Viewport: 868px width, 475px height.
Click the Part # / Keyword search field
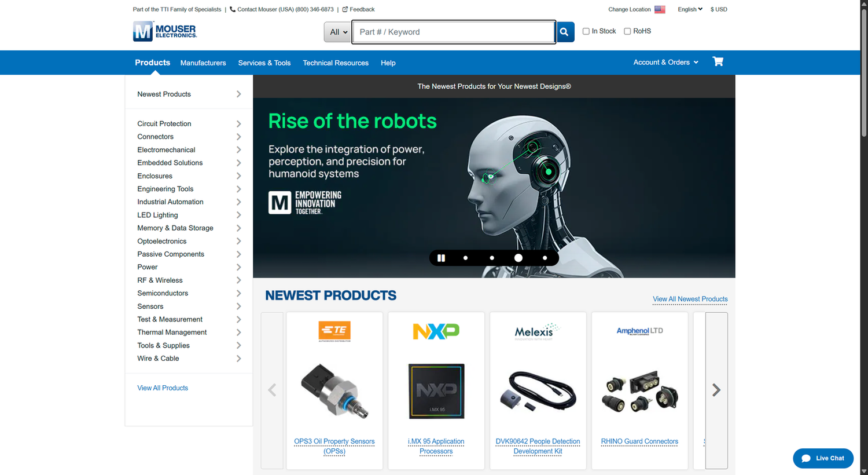(454, 32)
